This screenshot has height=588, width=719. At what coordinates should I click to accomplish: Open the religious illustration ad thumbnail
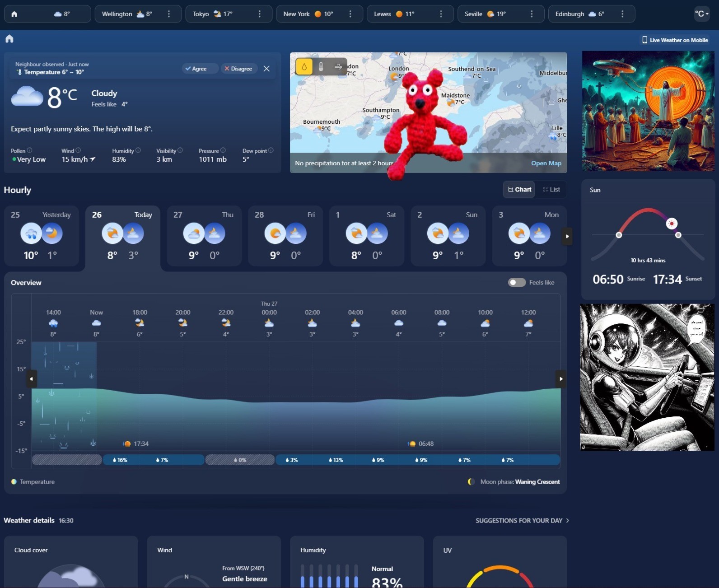click(x=648, y=111)
